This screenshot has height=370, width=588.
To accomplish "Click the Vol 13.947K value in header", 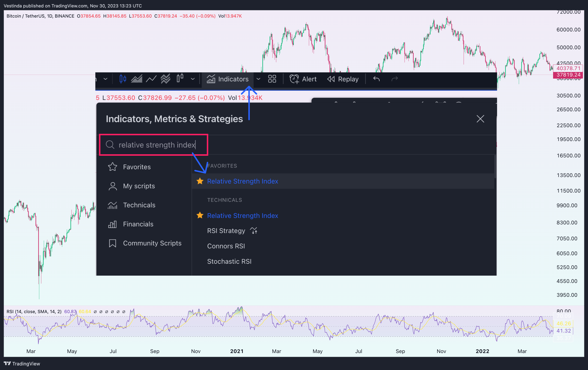I will (230, 16).
